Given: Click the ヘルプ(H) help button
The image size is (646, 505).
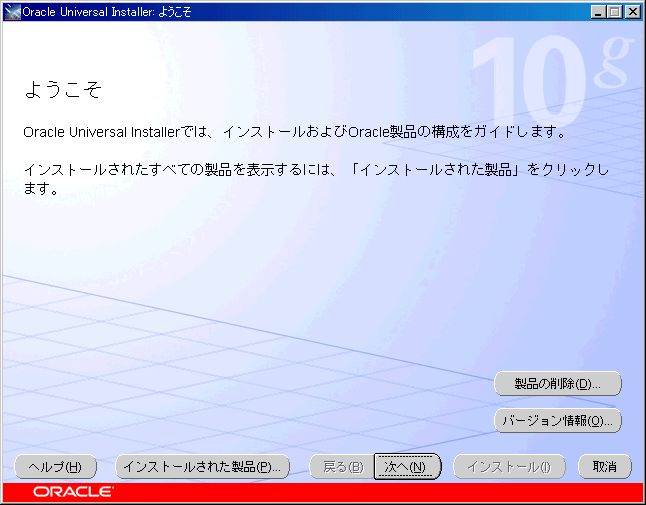Looking at the screenshot, I should tap(55, 466).
